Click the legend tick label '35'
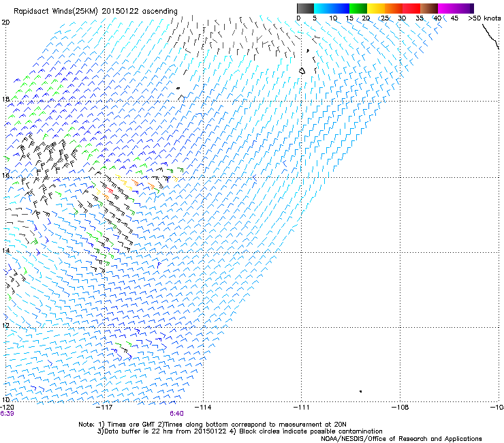Image resolution: width=504 pixels, height=443 pixels. (x=420, y=18)
